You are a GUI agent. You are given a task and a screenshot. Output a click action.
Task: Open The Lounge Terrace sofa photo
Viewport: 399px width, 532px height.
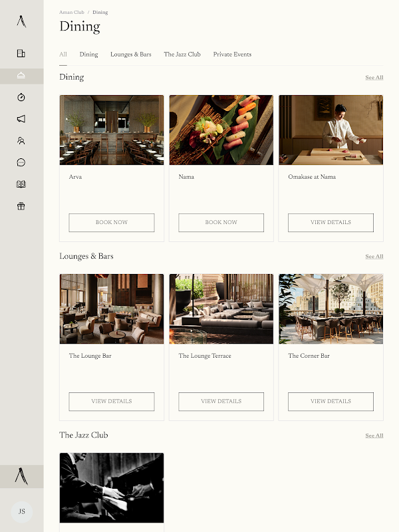[x=221, y=309]
